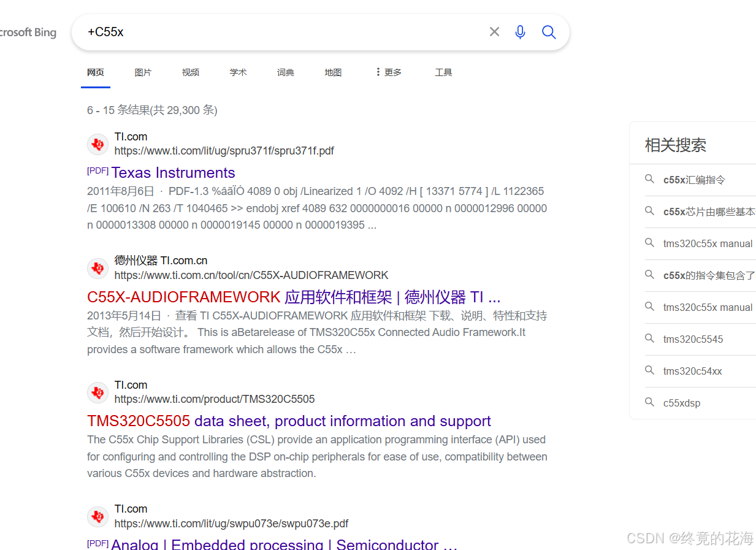This screenshot has width=756, height=550.
Task: Click URL ti.com/product/TMS320C5505
Action: 215,399
